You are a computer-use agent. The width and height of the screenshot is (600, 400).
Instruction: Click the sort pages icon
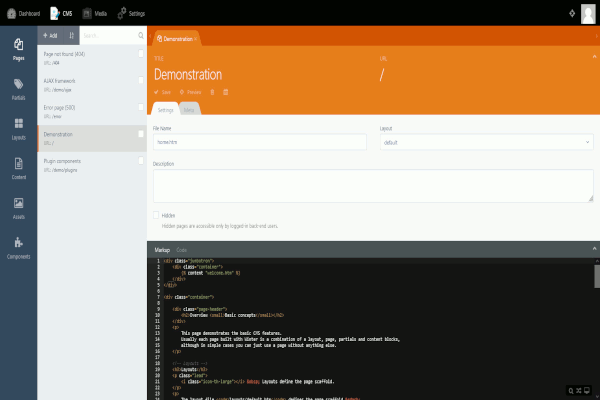pyautogui.click(x=72, y=35)
